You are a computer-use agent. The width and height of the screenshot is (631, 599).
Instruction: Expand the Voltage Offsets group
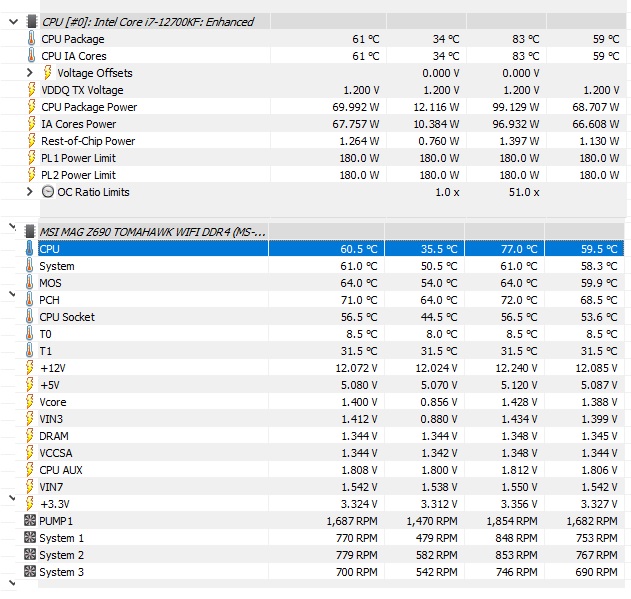click(30, 73)
